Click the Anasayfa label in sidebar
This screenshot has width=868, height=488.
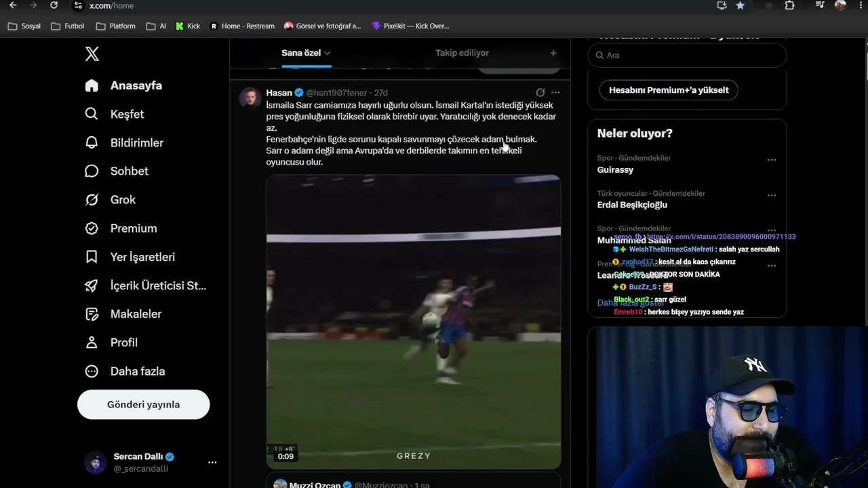136,85
